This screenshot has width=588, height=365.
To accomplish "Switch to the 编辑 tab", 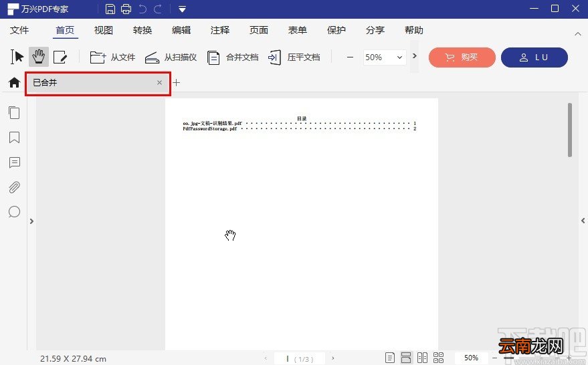I will click(181, 30).
